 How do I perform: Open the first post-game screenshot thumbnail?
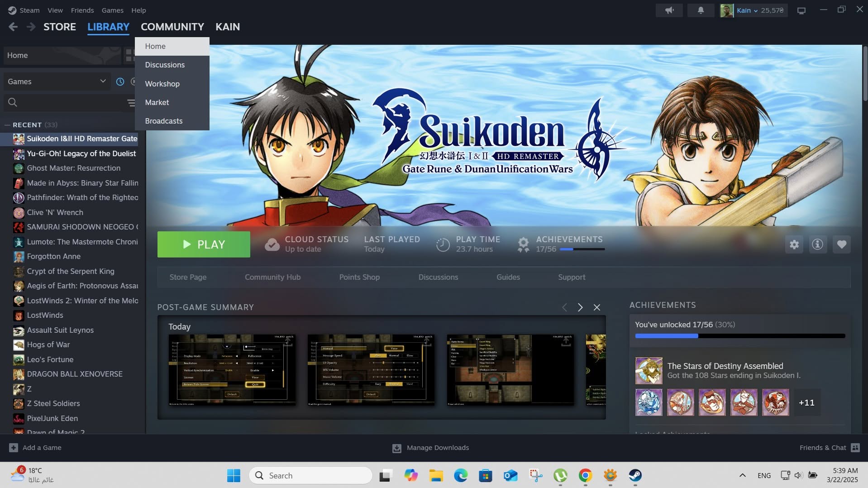click(232, 370)
